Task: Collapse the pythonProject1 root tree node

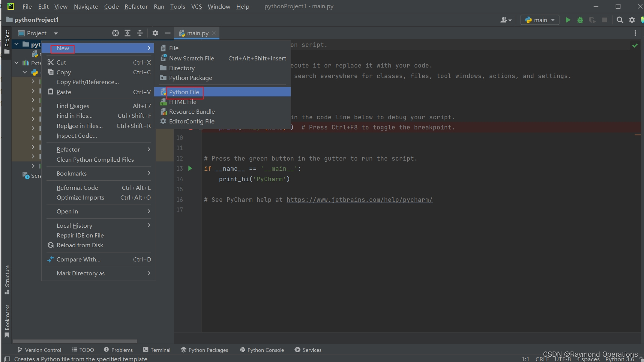Action: tap(17, 44)
